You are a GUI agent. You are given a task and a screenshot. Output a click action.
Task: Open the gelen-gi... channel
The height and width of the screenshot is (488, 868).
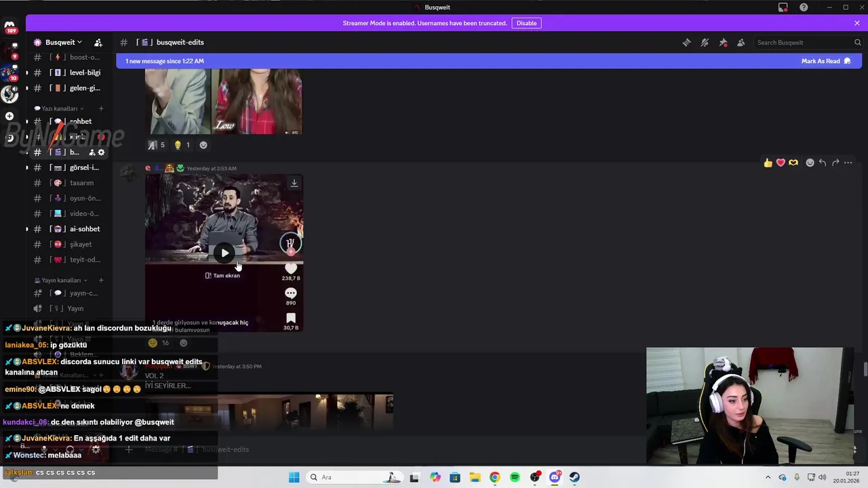(69, 88)
